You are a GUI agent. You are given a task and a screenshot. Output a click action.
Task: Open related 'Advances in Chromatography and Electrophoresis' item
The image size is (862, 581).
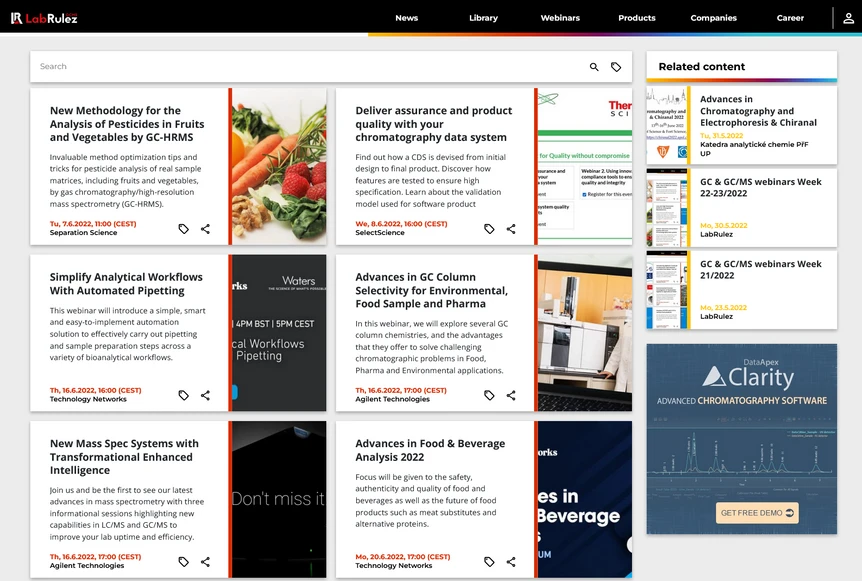[x=758, y=110]
